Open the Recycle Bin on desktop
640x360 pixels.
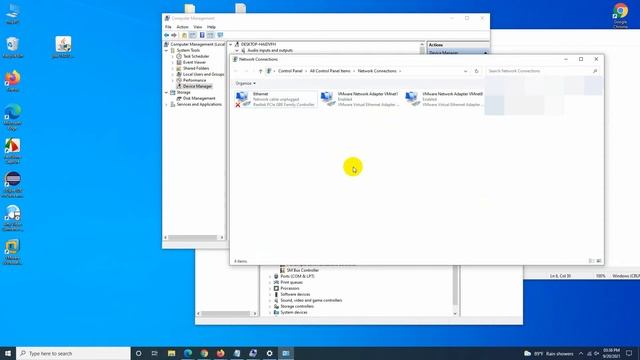[13, 47]
